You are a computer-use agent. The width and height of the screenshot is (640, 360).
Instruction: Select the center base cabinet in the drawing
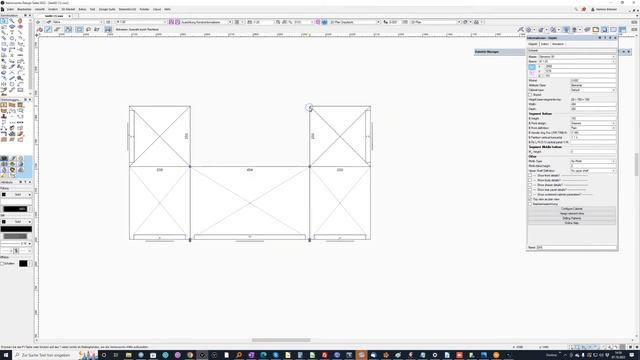coord(250,202)
